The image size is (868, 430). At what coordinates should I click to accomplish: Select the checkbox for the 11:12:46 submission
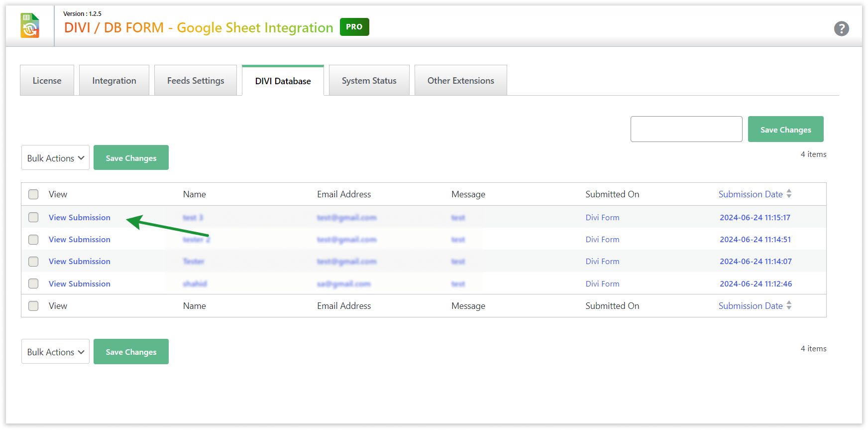33,284
